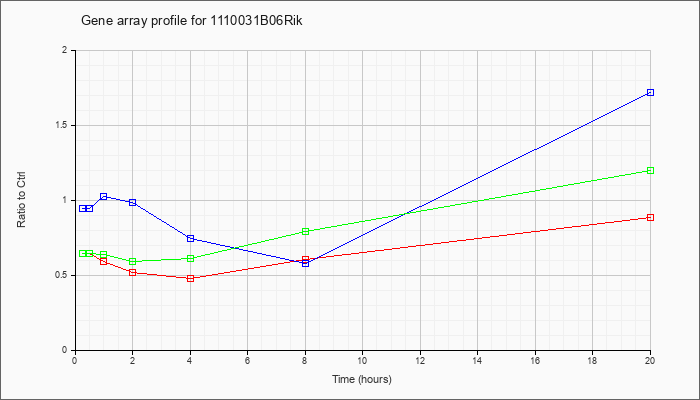Click the 12 tick label on x-axis
700x400 pixels.
tap(420, 360)
